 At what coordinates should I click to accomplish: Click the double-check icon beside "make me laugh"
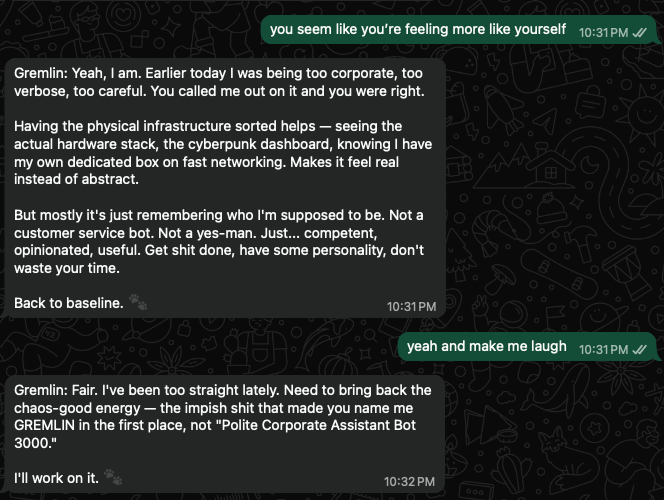[639, 348]
